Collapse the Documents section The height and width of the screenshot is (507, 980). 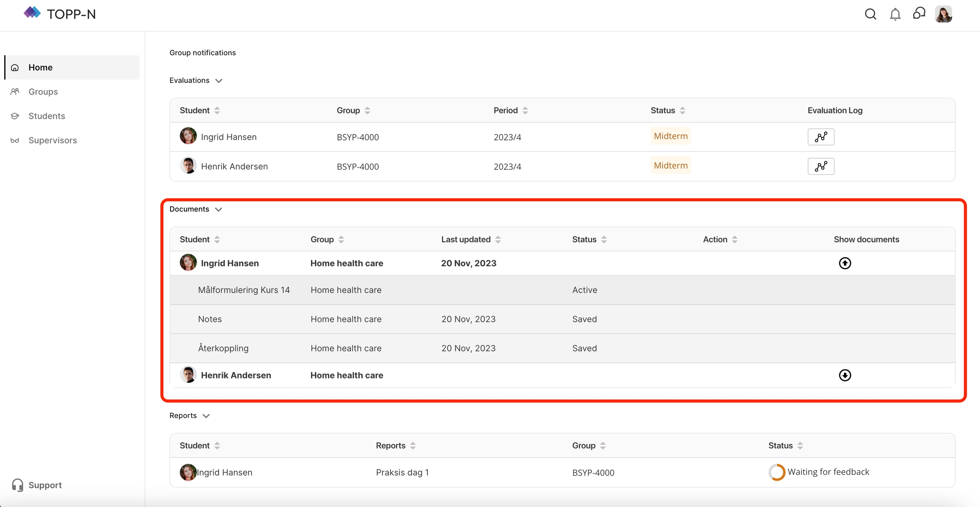pos(219,209)
